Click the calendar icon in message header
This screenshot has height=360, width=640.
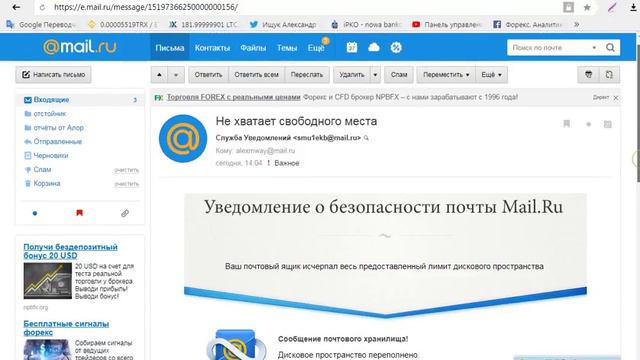[x=608, y=124]
